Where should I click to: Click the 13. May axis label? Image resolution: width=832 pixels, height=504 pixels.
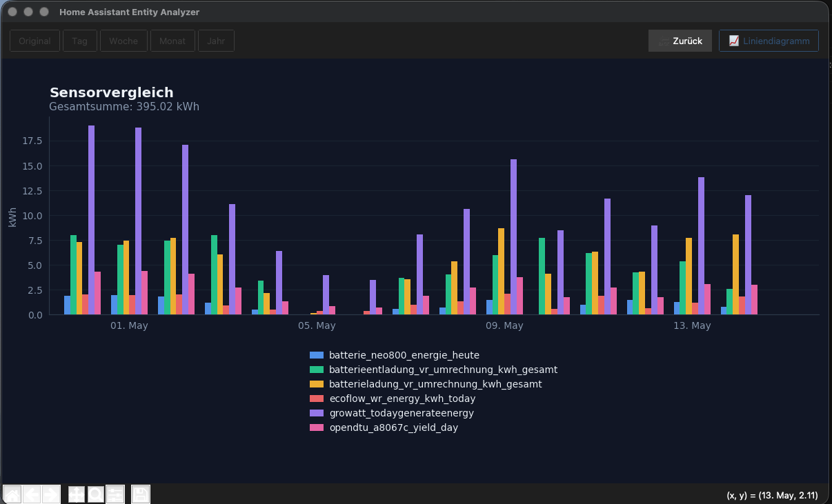tap(692, 325)
